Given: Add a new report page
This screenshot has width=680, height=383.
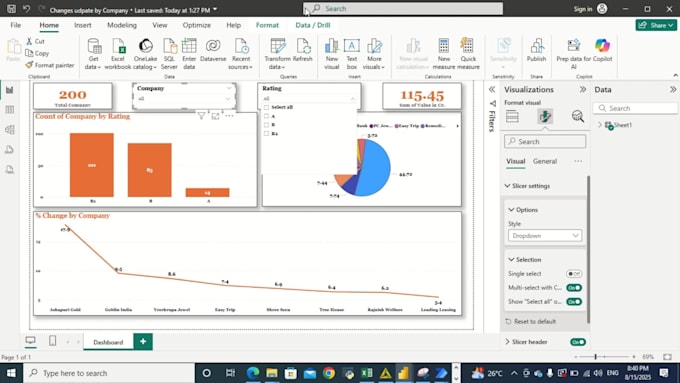Looking at the screenshot, I should tap(143, 342).
